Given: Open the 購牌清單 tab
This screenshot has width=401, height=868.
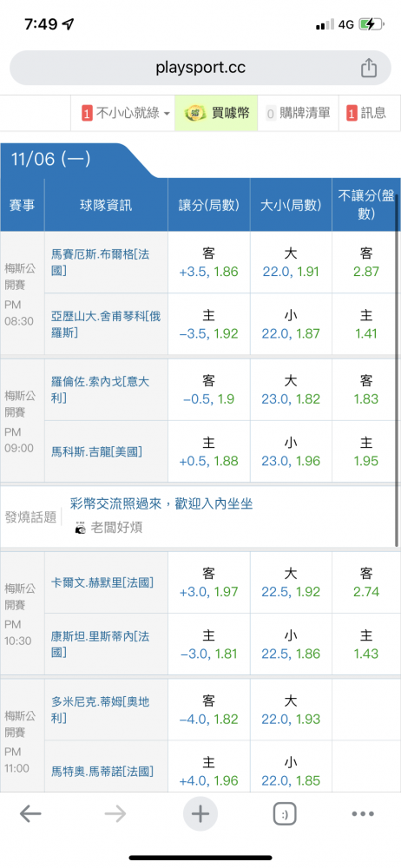Looking at the screenshot, I should click(x=298, y=114).
